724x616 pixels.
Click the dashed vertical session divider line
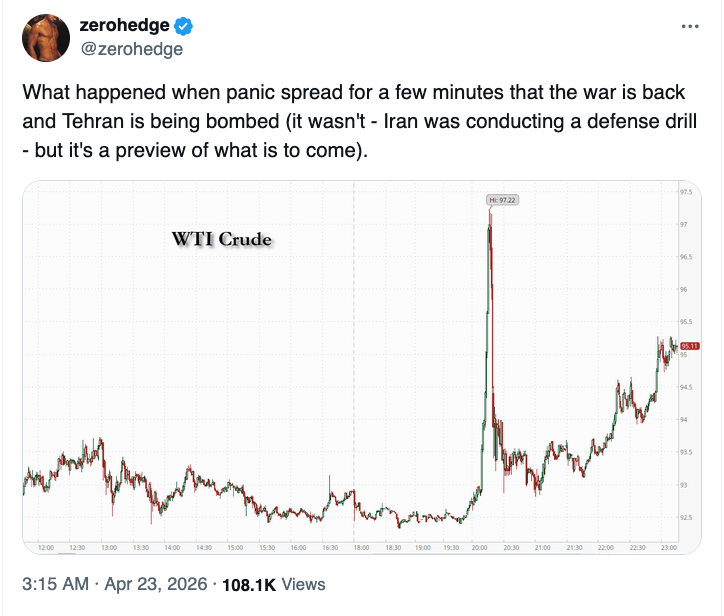pyautogui.click(x=354, y=300)
